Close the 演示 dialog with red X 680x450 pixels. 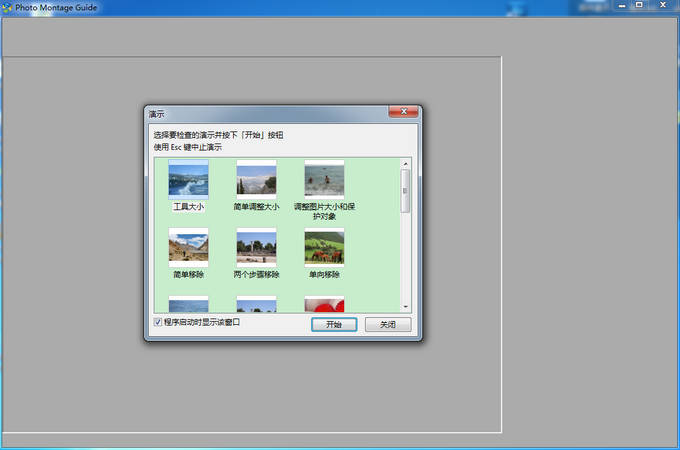click(x=403, y=113)
